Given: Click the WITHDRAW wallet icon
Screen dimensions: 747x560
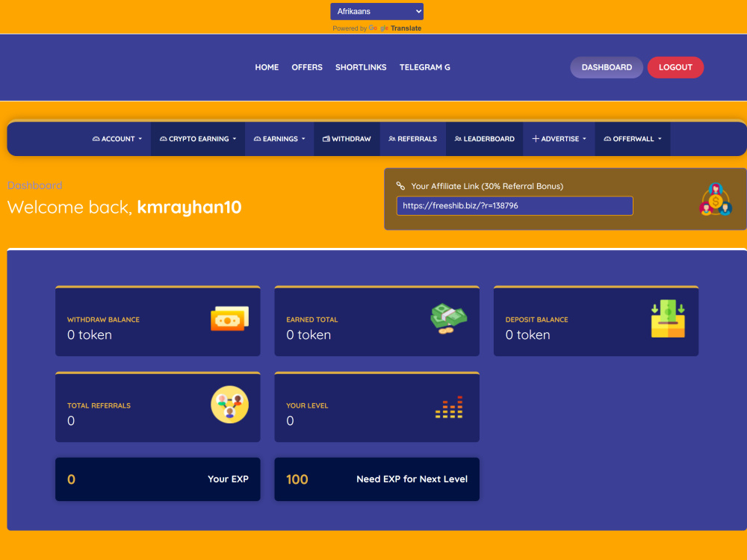Looking at the screenshot, I should point(326,139).
